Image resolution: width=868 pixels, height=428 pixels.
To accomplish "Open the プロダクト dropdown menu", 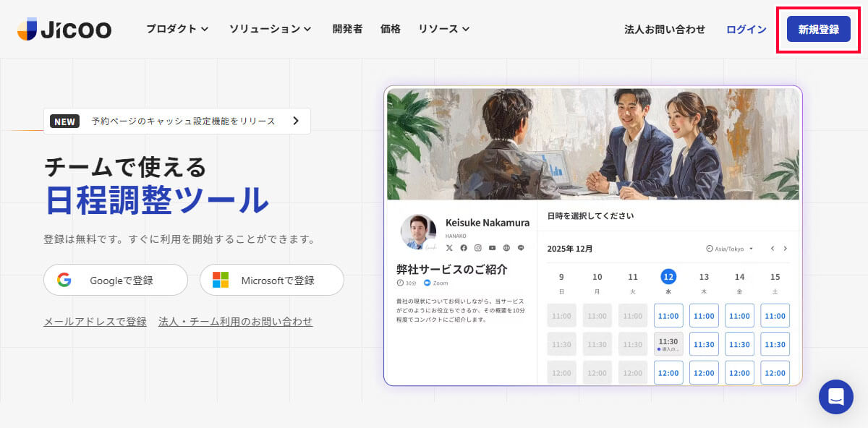I will (177, 29).
